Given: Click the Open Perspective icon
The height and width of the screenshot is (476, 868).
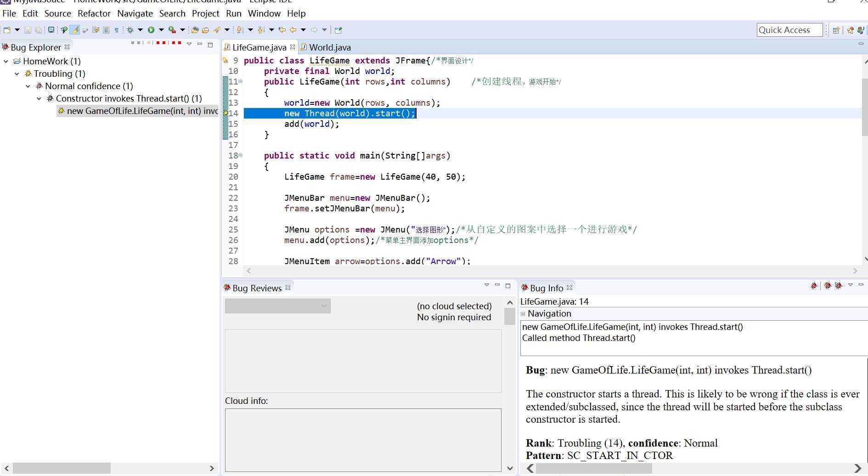Looking at the screenshot, I should [836, 30].
